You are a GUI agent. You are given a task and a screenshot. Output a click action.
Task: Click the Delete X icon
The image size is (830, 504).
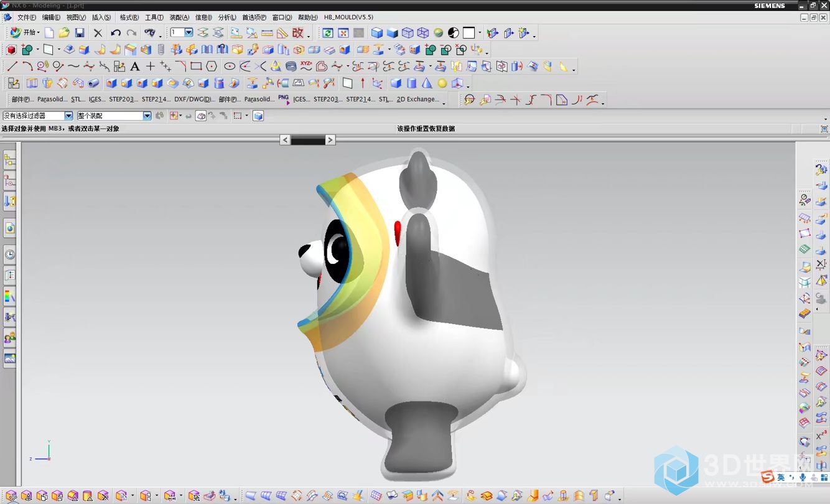98,33
